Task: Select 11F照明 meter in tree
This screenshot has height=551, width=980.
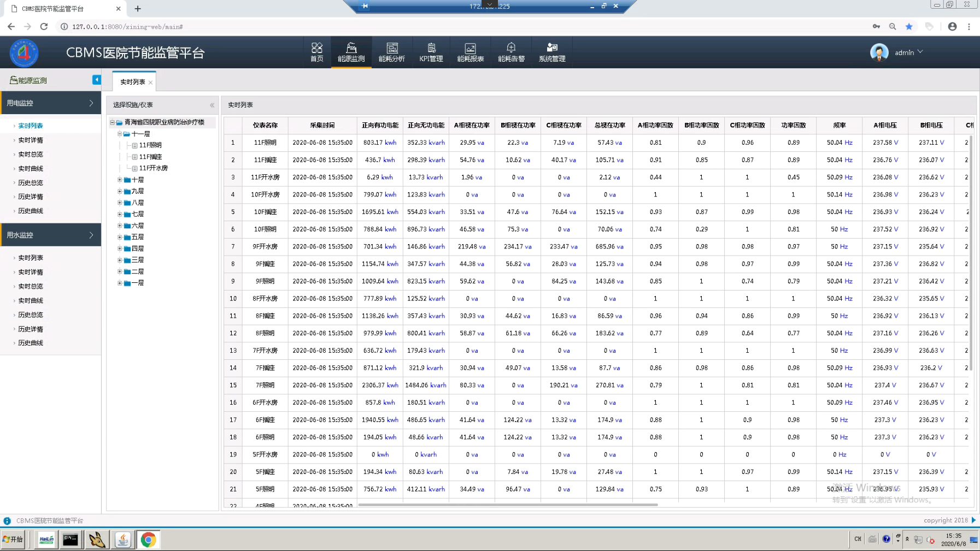Action: [150, 145]
